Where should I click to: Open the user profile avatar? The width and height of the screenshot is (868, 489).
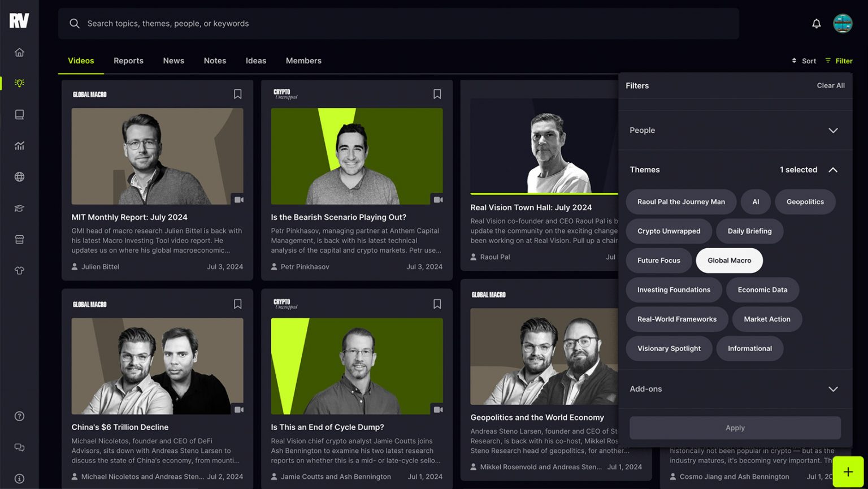(x=843, y=24)
